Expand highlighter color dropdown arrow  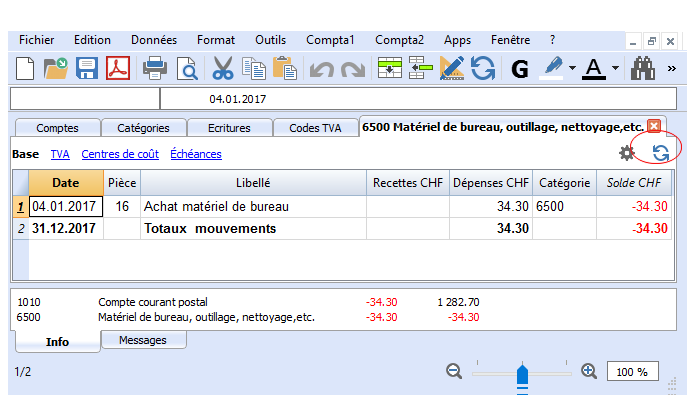(572, 68)
